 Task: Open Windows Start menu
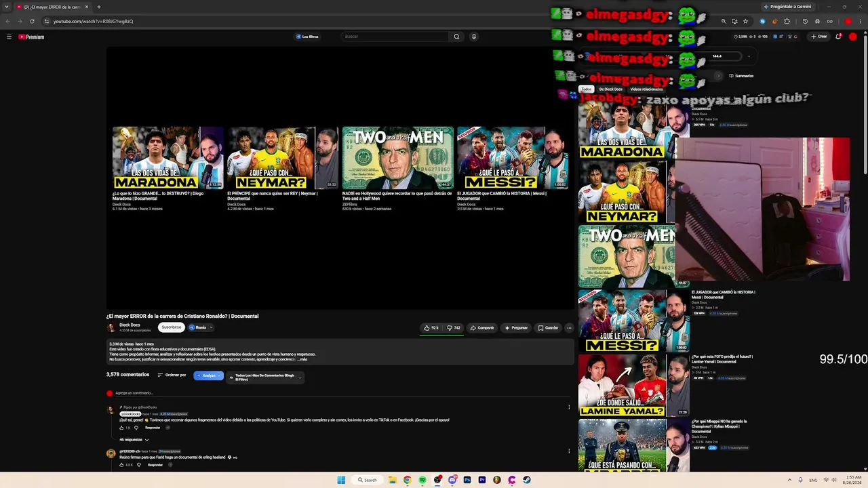(x=342, y=480)
